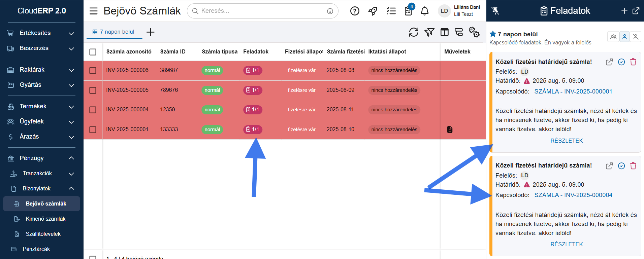Image resolution: width=644 pixels, height=259 pixels.
Task: Open the filter settings icon
Action: point(429,32)
